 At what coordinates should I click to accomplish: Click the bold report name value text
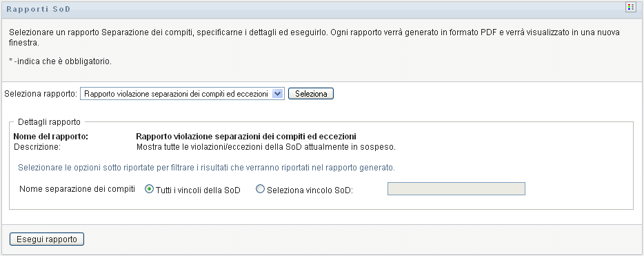pyautogui.click(x=246, y=137)
